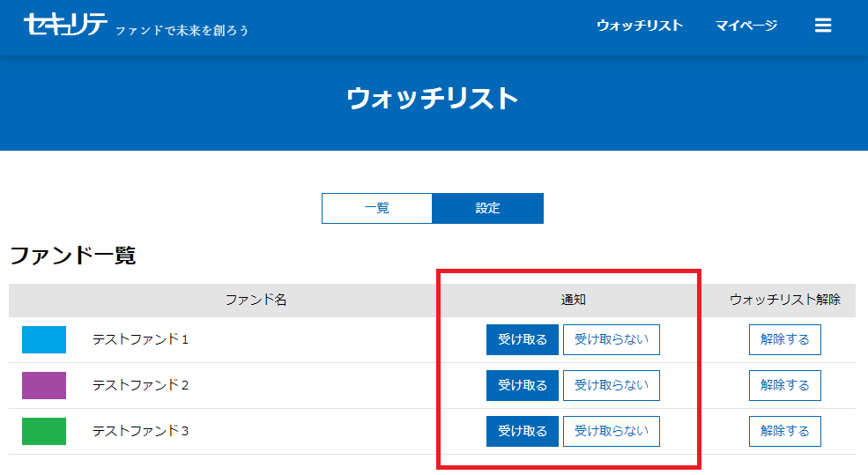The height and width of the screenshot is (475, 868).
Task: Click the セキュリテ logo
Action: 66,25
